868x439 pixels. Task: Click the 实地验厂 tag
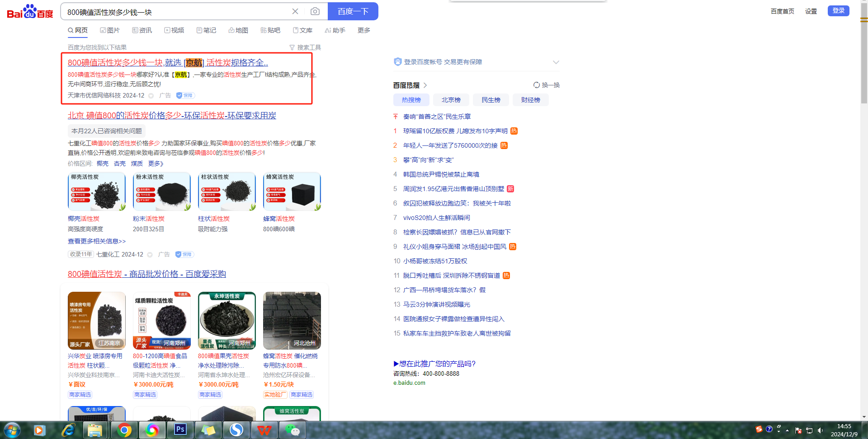point(275,395)
